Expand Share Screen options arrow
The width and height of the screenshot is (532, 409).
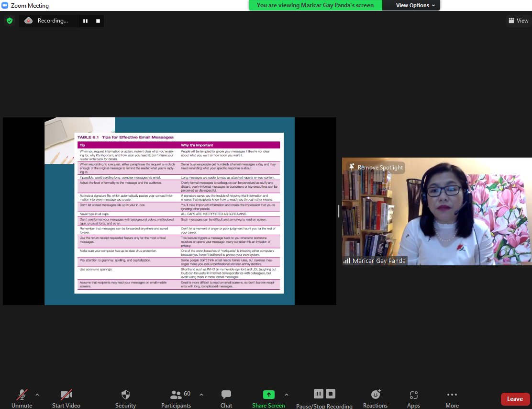coord(287,395)
